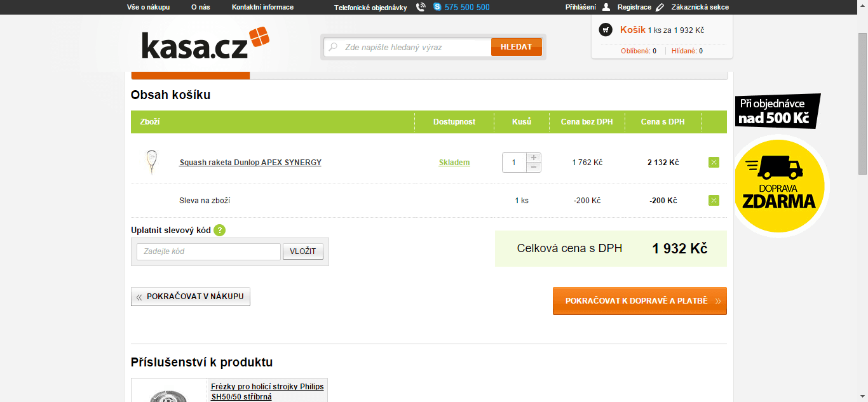
Task: Remove Squash raketa Dunlop item with green X
Action: click(714, 163)
